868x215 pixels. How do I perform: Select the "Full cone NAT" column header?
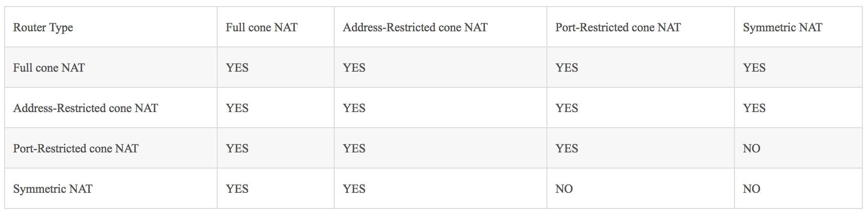pos(261,27)
